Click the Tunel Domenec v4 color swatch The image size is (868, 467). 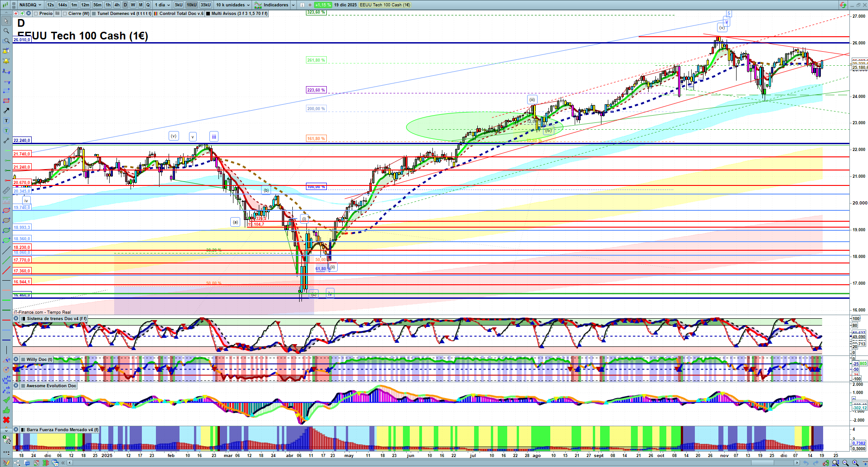pyautogui.click(x=94, y=14)
